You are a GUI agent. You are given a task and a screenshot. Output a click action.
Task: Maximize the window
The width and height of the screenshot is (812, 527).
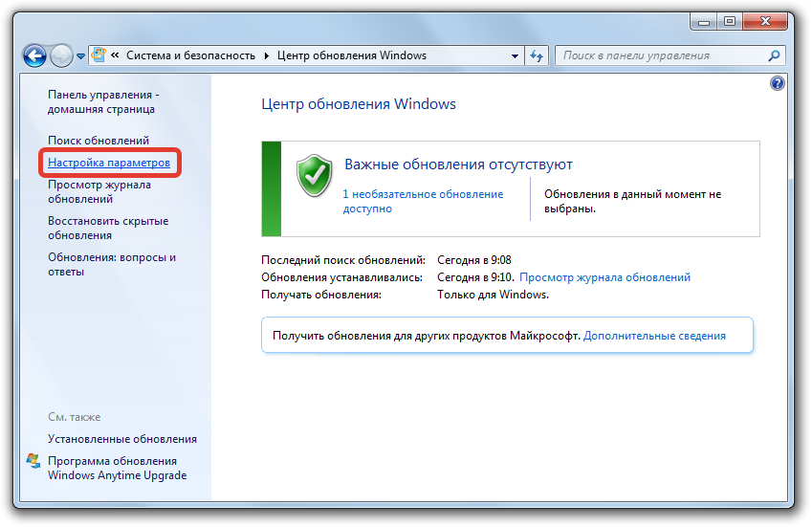pyautogui.click(x=729, y=21)
